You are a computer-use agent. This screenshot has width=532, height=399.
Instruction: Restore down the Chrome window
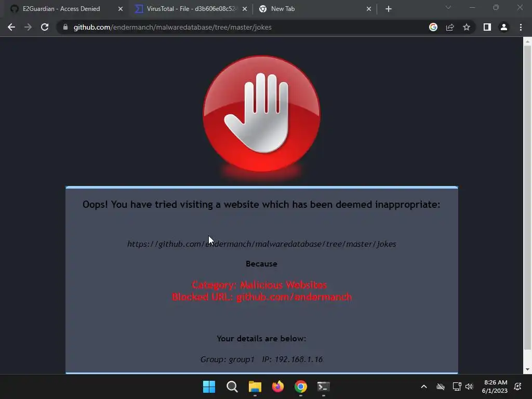496,7
